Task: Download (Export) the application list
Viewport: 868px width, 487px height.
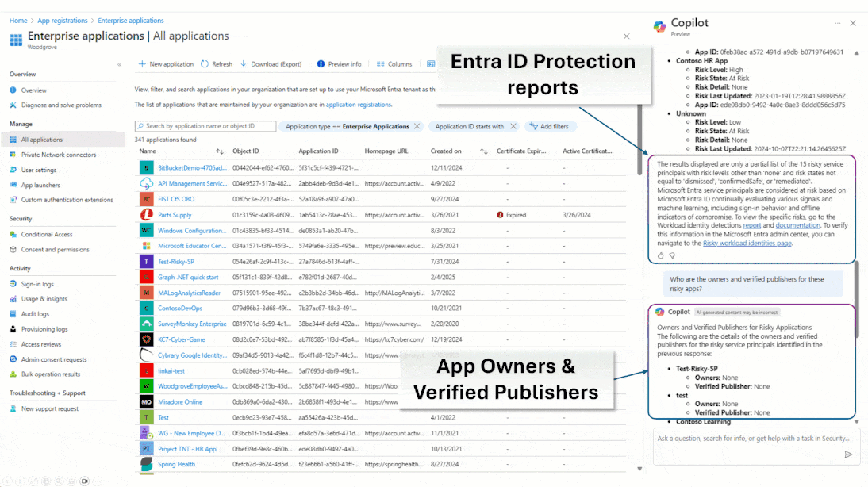Action: [271, 64]
